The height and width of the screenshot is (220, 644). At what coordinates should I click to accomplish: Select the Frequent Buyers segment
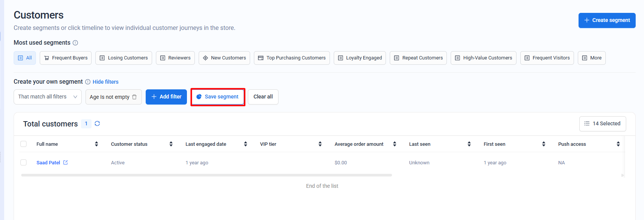[x=66, y=58]
